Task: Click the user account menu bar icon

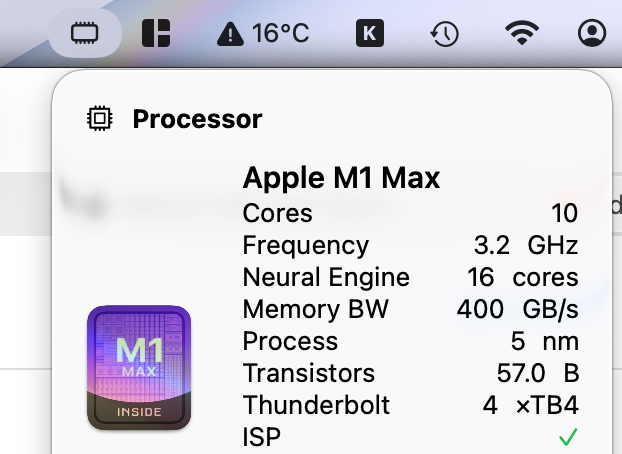Action: pyautogui.click(x=592, y=33)
